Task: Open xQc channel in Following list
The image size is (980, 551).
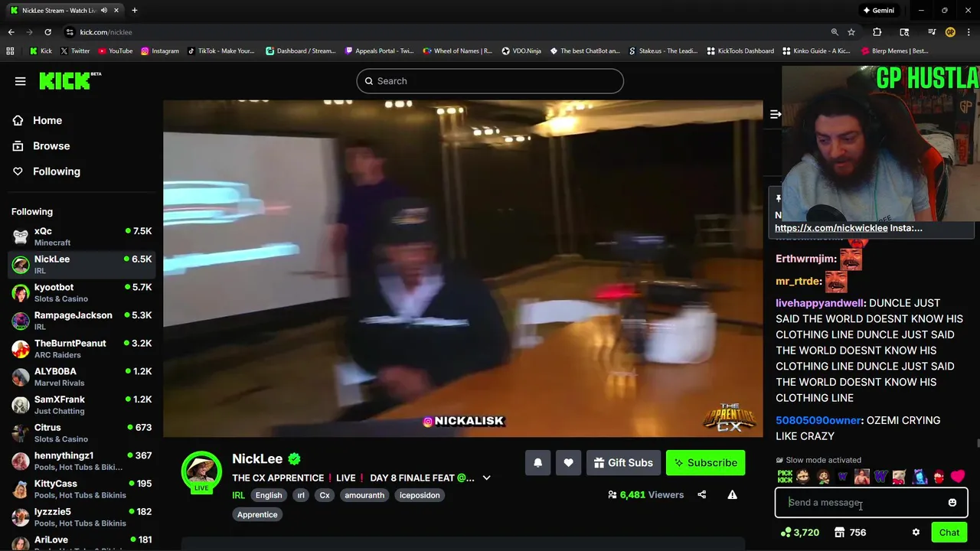Action: [81, 236]
